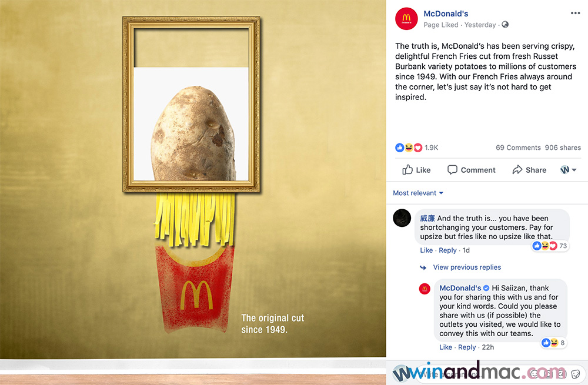Click the sticker icon in comment box
This screenshot has width=588, height=385.
point(576,374)
